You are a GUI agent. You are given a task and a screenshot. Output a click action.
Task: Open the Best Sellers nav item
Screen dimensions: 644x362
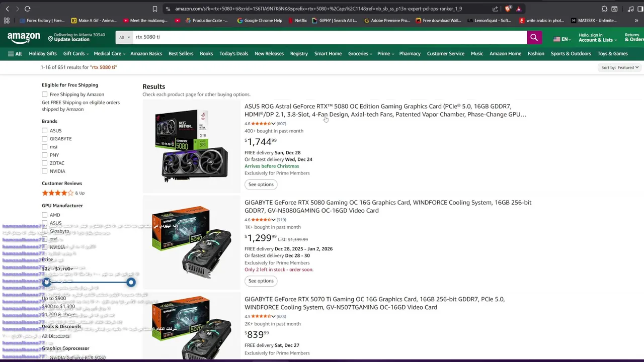pyautogui.click(x=181, y=54)
